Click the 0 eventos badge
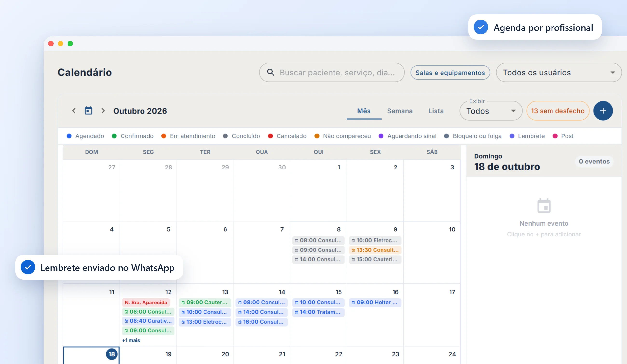The height and width of the screenshot is (364, 627). point(594,161)
